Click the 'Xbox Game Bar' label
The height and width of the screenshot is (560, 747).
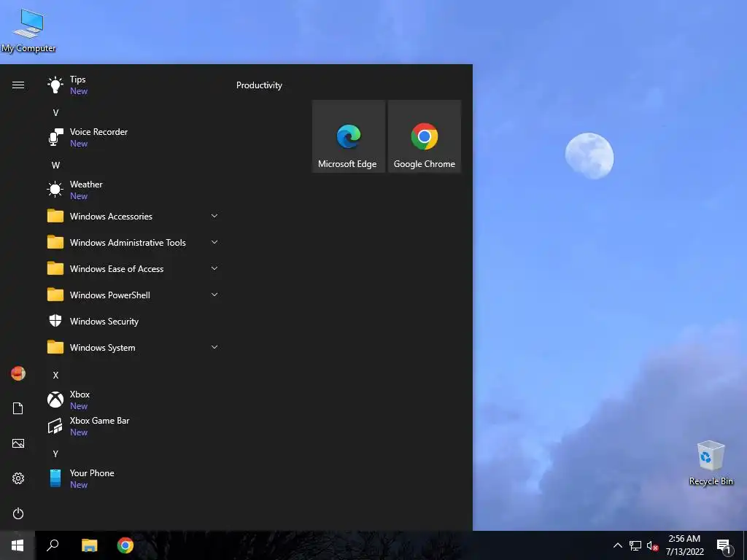coord(99,421)
